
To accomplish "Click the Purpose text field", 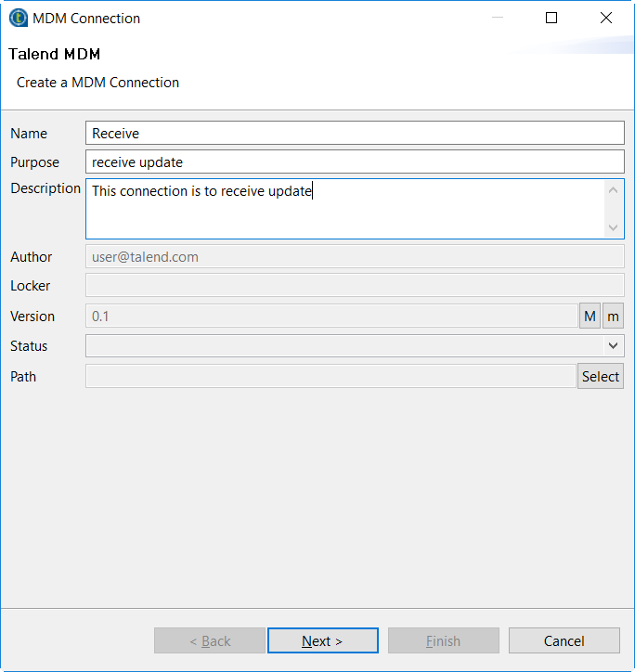I will tap(355, 162).
